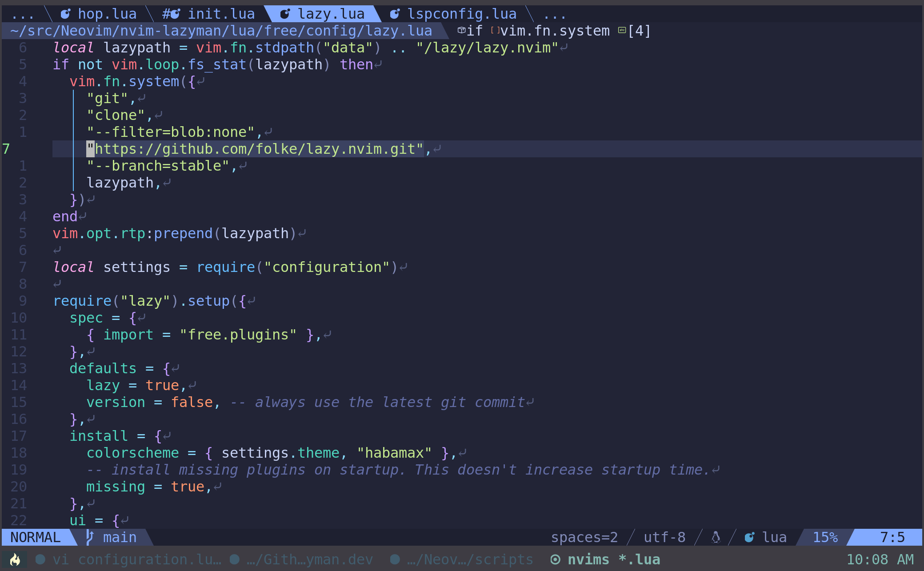Click the git branch icon beside main
The image size is (924, 571).
[x=90, y=537]
